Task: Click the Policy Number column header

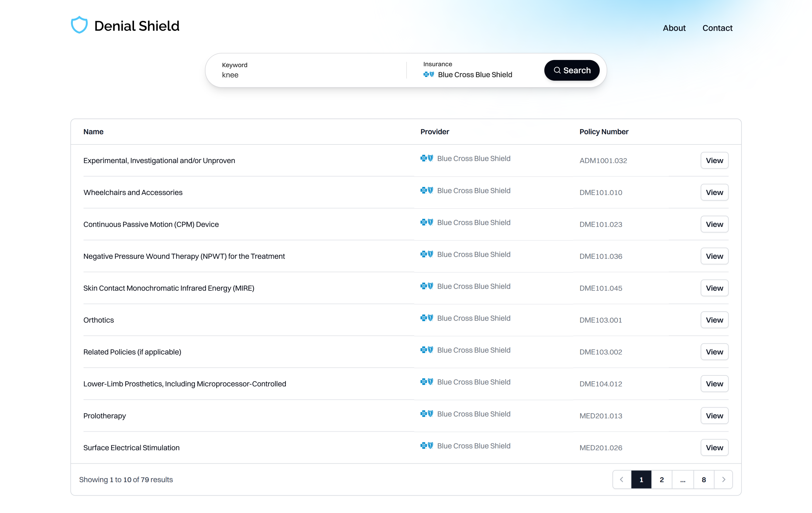Action: [x=604, y=131]
